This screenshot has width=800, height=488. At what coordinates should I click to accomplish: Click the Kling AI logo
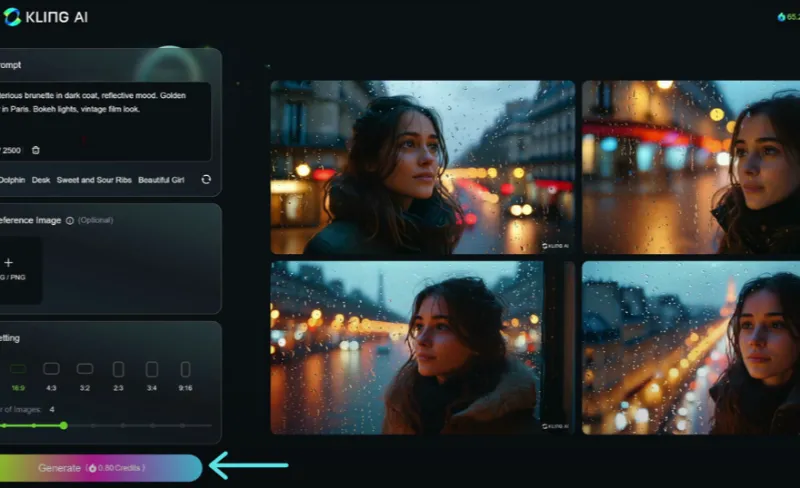[x=45, y=17]
